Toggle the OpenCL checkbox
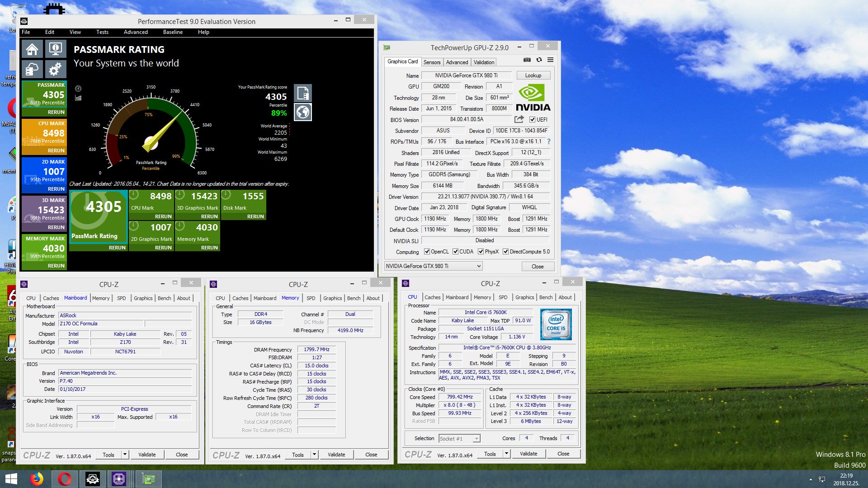The height and width of the screenshot is (488, 868). pyautogui.click(x=427, y=252)
